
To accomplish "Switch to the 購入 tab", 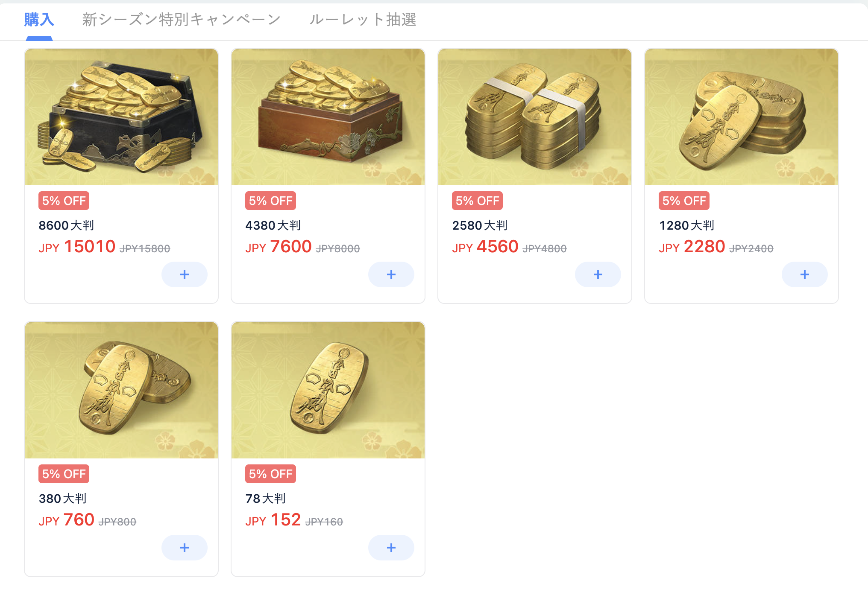I will [x=39, y=20].
